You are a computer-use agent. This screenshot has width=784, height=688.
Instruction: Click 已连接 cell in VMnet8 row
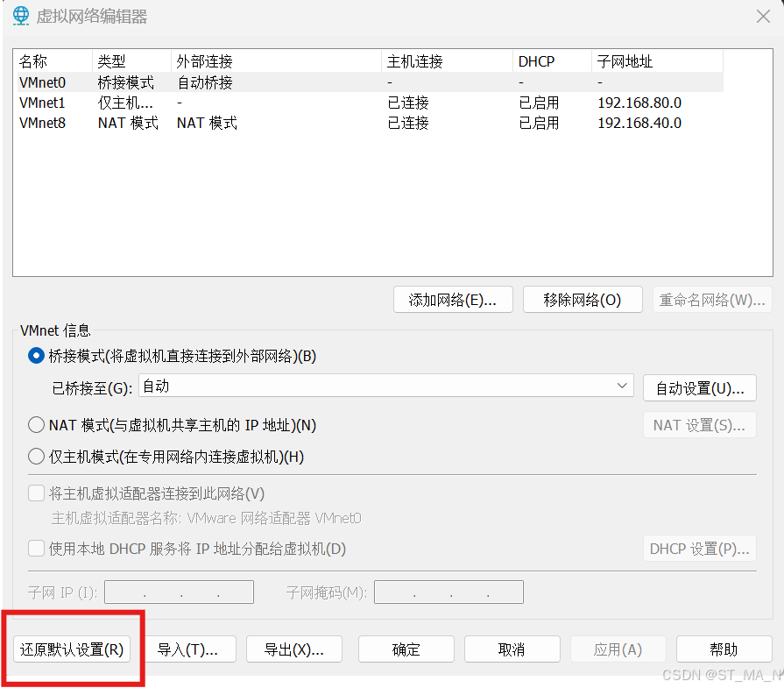(408, 123)
